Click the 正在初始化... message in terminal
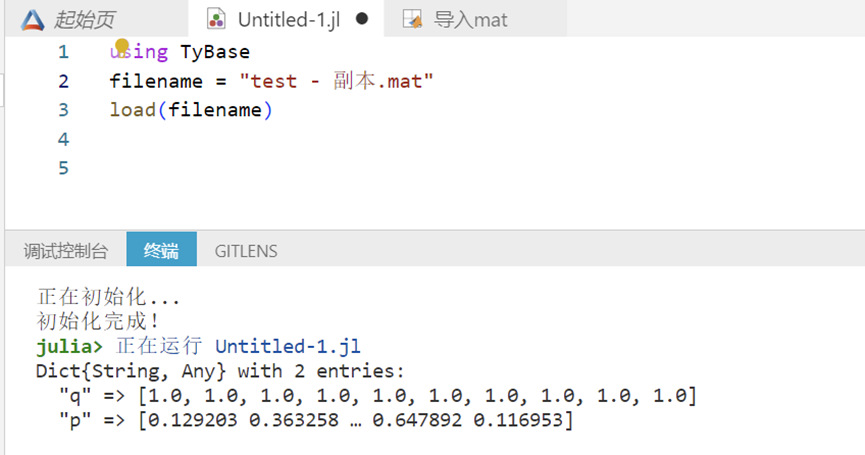The image size is (865, 455). (x=108, y=297)
